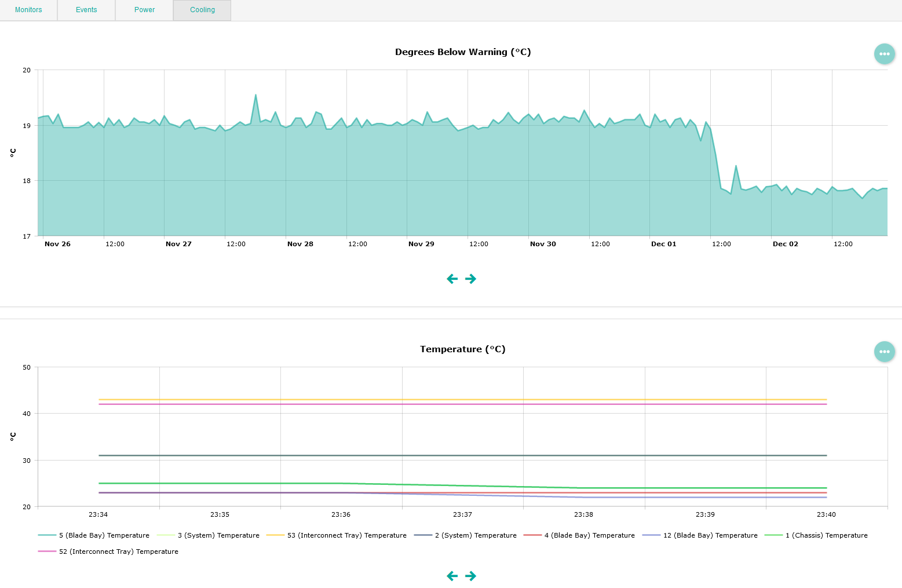Image resolution: width=902 pixels, height=588 pixels.
Task: Click the spike peak on Nov 27 afternoon
Action: (x=255, y=95)
